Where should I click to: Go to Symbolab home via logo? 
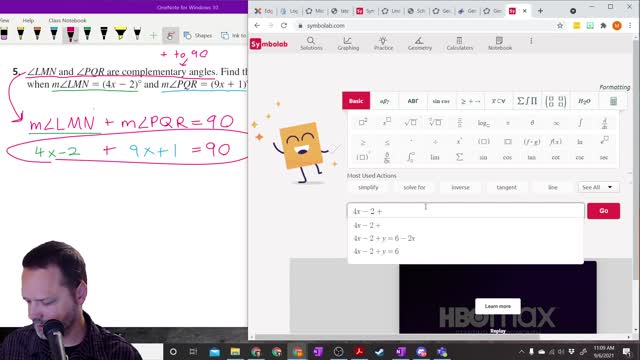pos(269,44)
